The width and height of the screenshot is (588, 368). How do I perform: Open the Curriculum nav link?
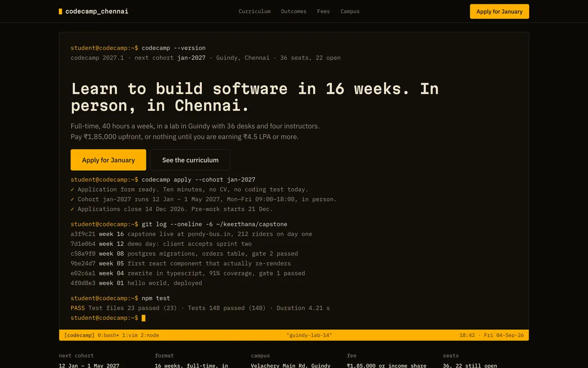tap(254, 11)
